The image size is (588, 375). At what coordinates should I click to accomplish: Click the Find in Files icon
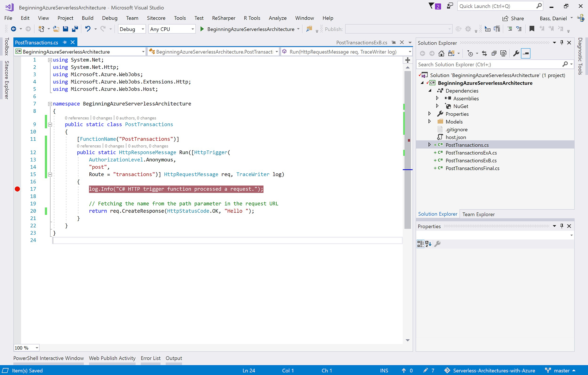[x=309, y=29]
